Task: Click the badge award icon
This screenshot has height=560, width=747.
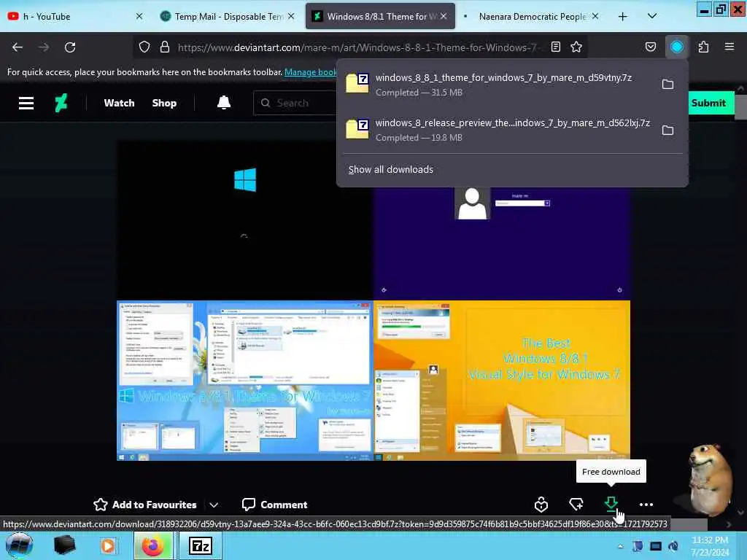Action: 541,505
